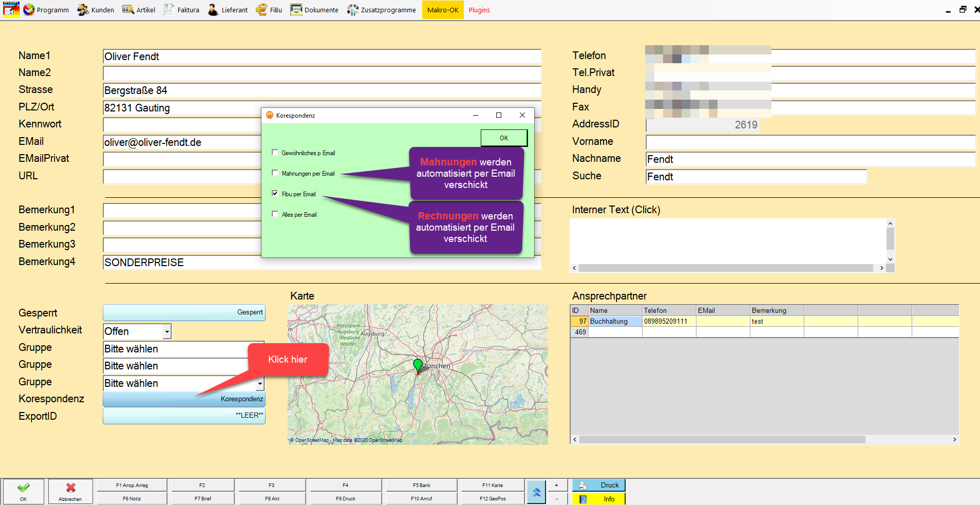Click the Nachname field 'Fendt'
980x505 pixels.
tap(811, 159)
